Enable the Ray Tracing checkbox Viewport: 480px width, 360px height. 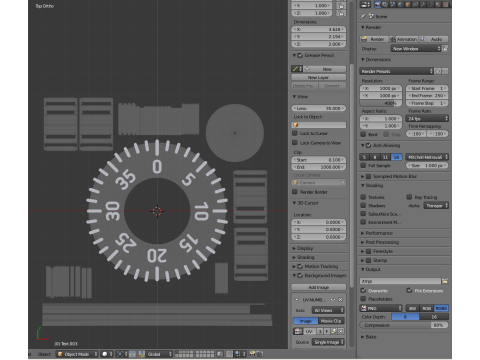[x=409, y=197]
